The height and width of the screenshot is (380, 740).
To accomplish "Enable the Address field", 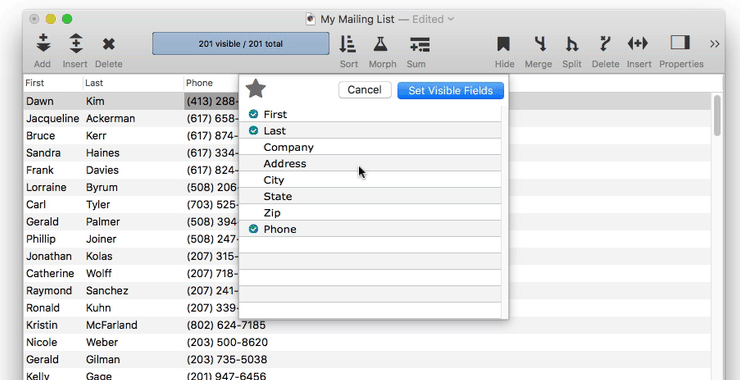I will click(x=370, y=163).
